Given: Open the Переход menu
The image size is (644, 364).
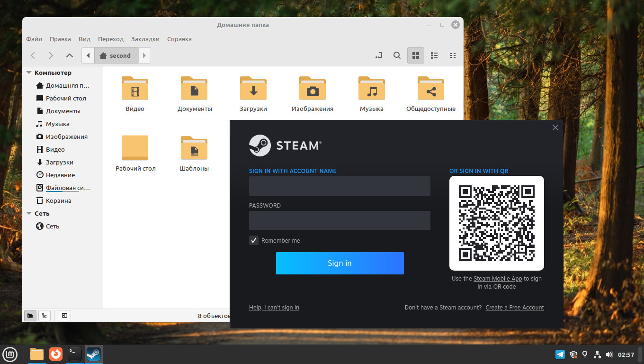Looking at the screenshot, I should coord(111,39).
